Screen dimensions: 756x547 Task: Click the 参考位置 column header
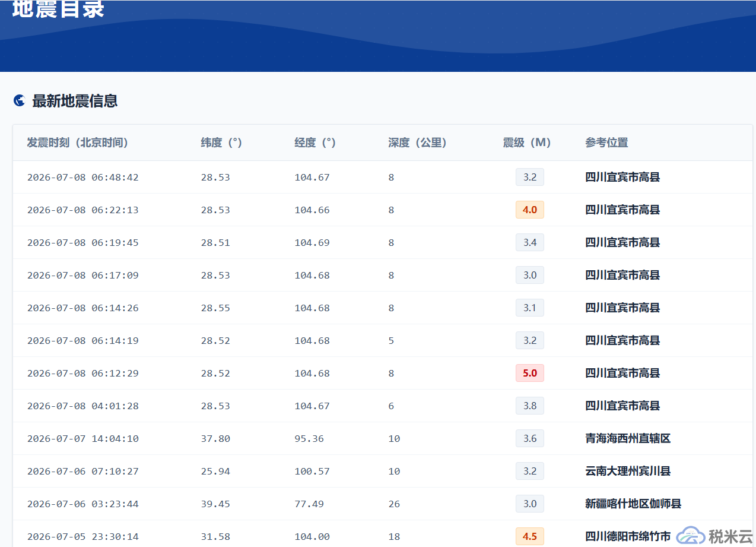pos(606,143)
